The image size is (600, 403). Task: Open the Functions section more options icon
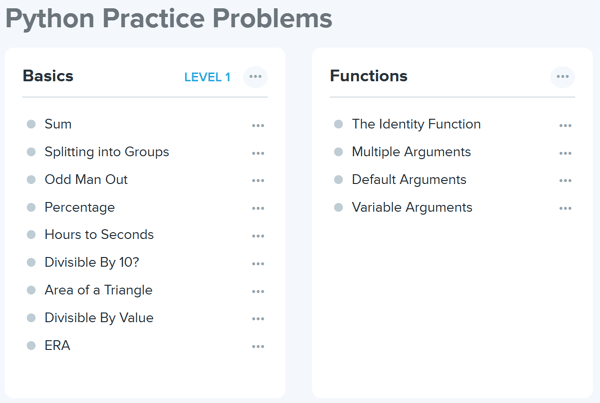tap(563, 77)
